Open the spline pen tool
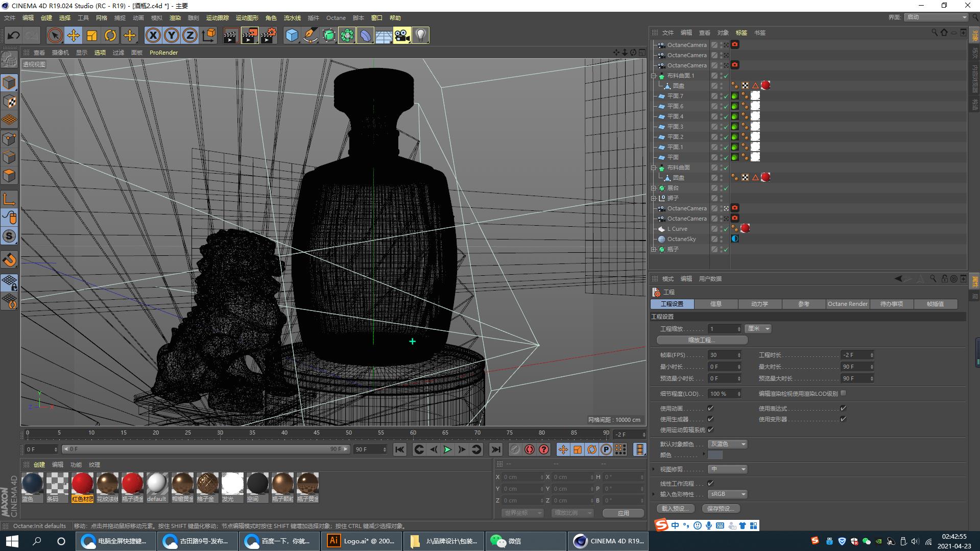The height and width of the screenshot is (551, 980). pos(310,35)
